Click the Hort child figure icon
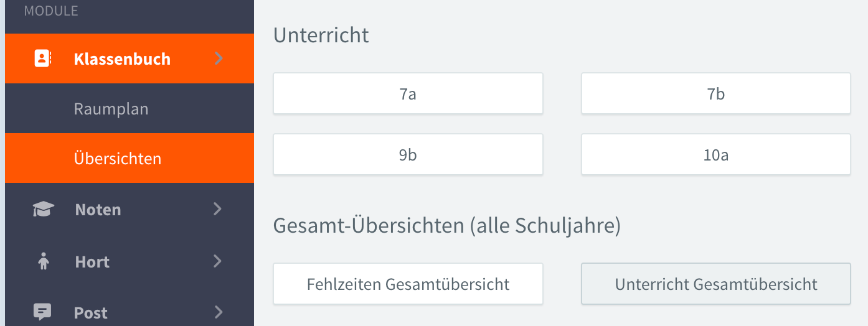Viewport: 868px width, 326px height. [43, 262]
